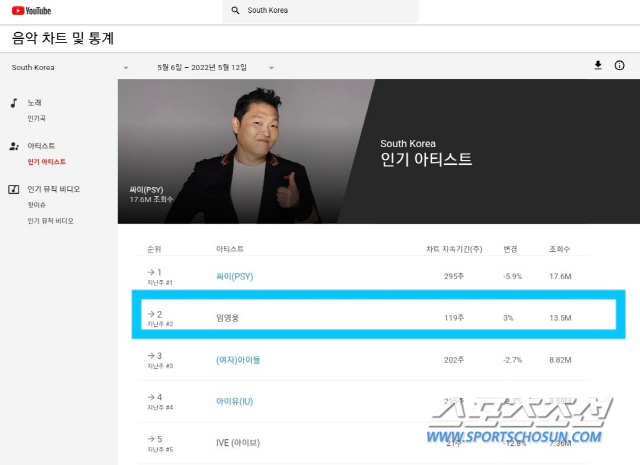Click the 202주 value
Screen dimensions: 640x465
pyautogui.click(x=454, y=360)
